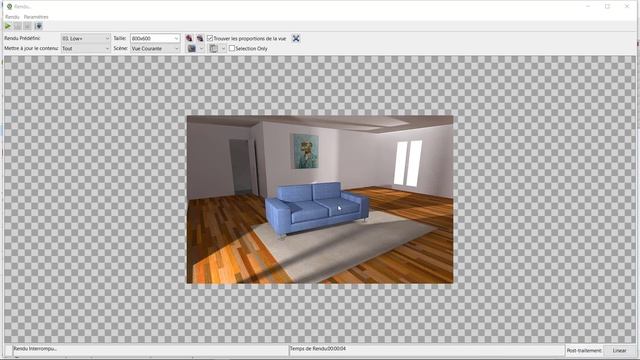Open the Paramètres menu
The height and width of the screenshot is (360, 640).
(36, 17)
